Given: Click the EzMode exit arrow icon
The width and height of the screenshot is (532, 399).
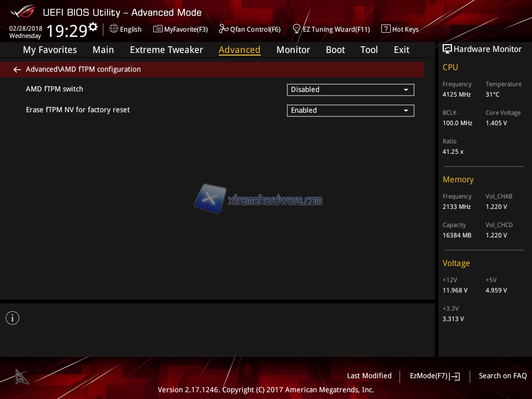Looking at the screenshot, I should coord(455,376).
